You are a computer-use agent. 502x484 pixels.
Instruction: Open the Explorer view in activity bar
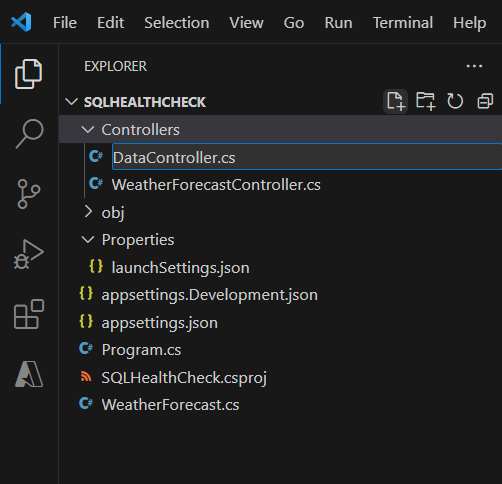[28, 74]
